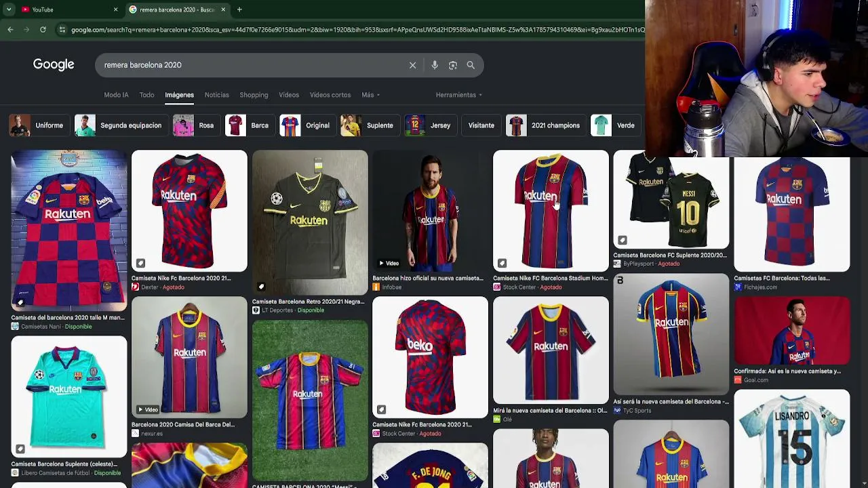Open 'Camisetas FC Barcelona: Todas las...' result

(782, 278)
